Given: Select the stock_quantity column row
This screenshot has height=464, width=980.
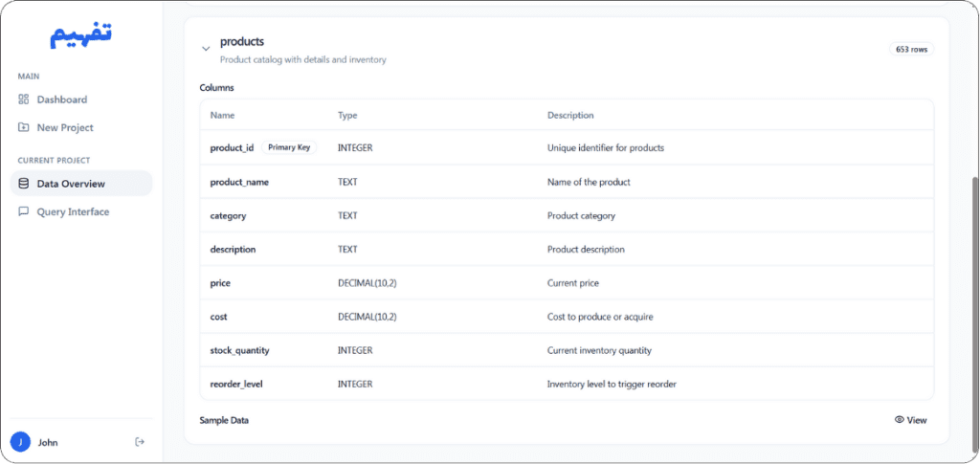Looking at the screenshot, I should (x=567, y=350).
